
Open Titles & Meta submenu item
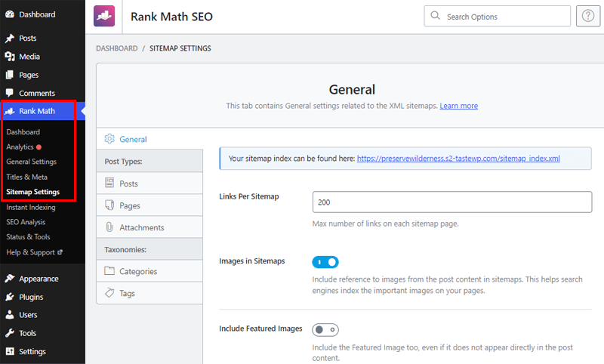27,177
